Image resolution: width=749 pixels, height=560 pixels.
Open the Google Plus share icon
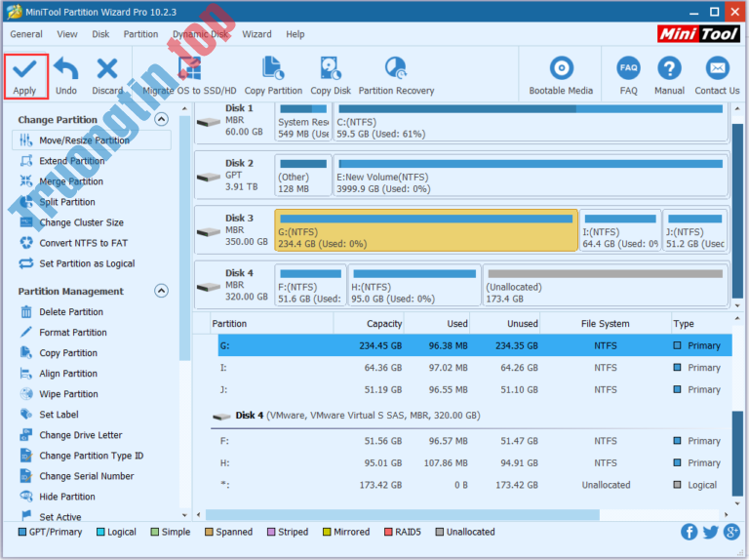731,532
